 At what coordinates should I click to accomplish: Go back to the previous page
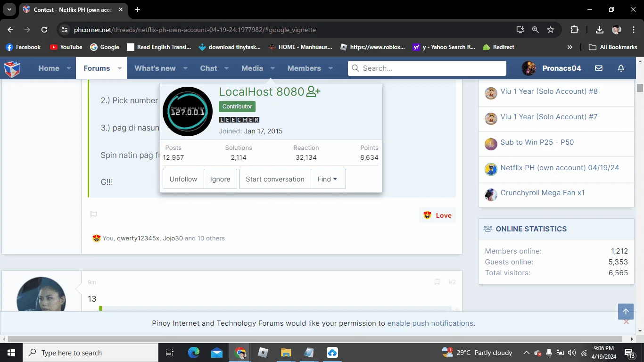tap(10, 30)
